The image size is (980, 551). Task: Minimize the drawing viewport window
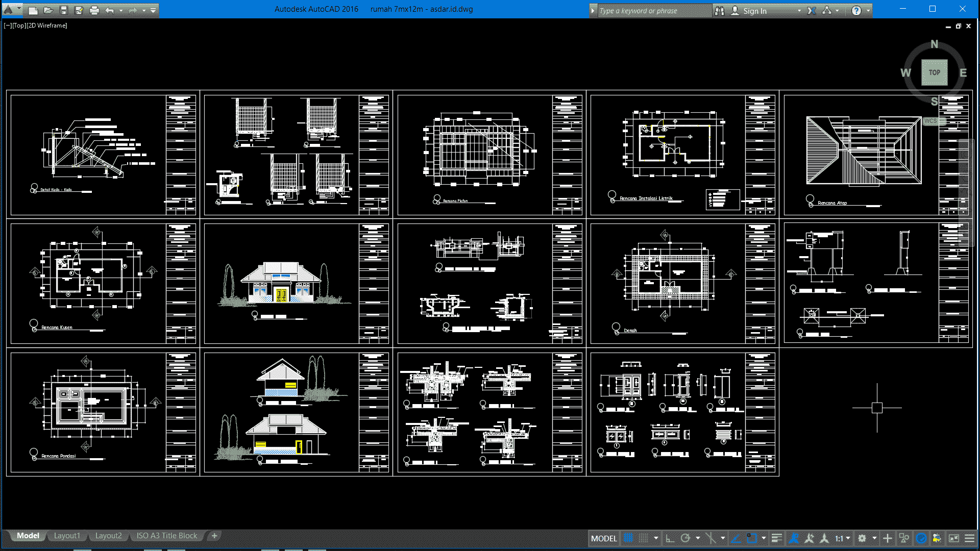tap(948, 26)
